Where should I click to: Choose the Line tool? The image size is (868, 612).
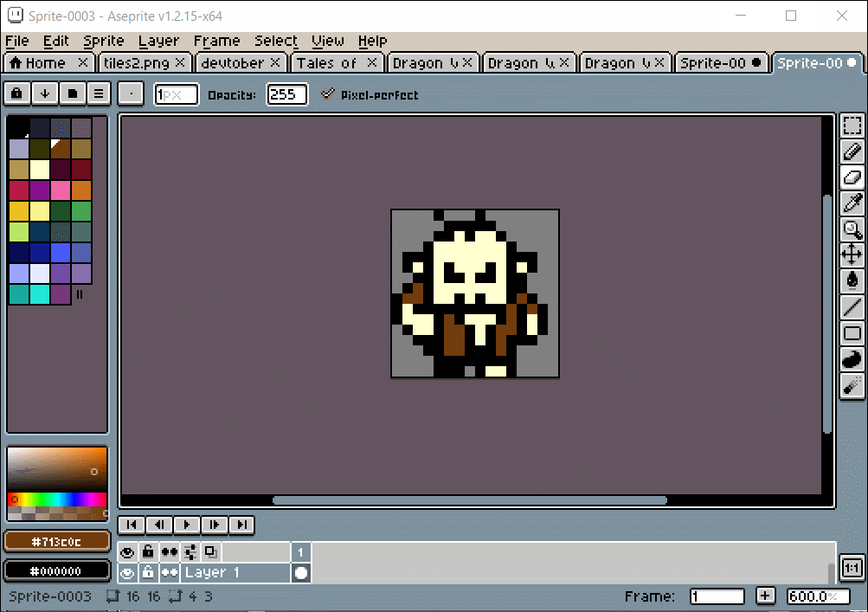852,306
